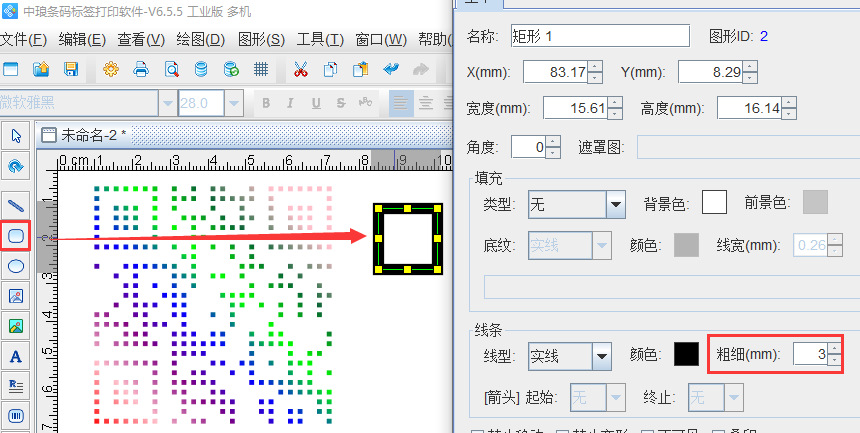Select the rounded rectangle drawing tool
The height and width of the screenshot is (433, 860).
click(16, 236)
